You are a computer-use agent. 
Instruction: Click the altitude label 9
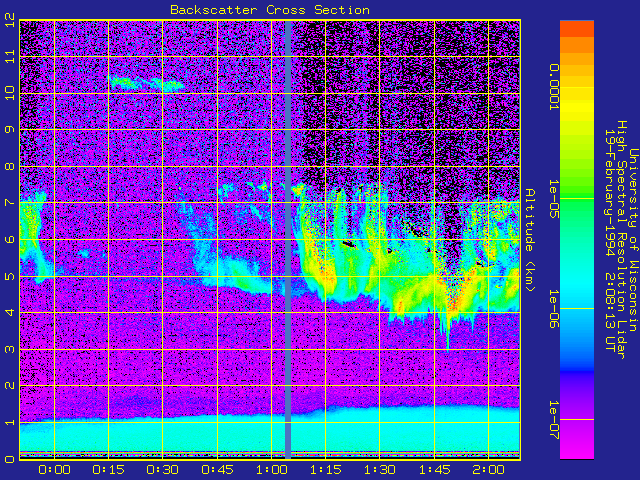point(10,130)
